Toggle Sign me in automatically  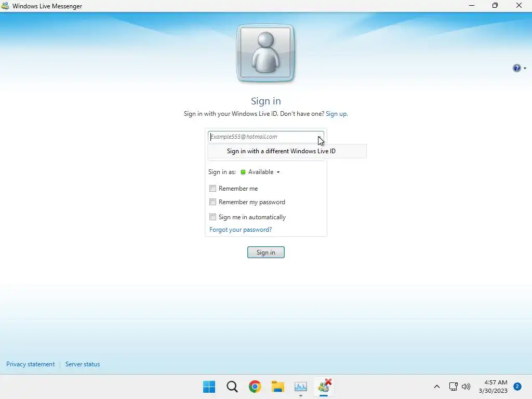click(x=212, y=217)
